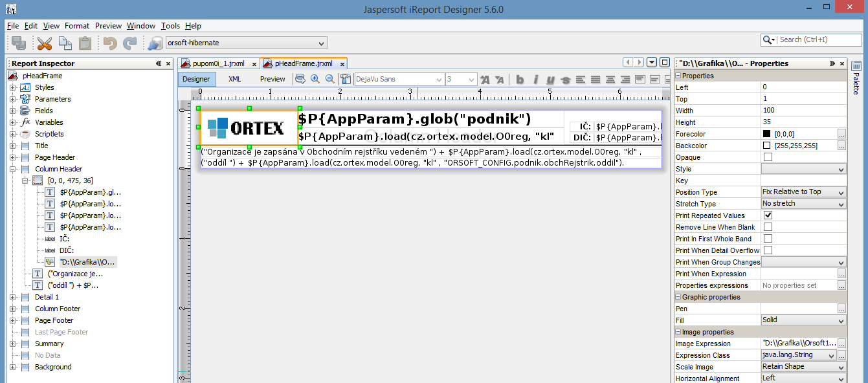
Task: Click the Cut scissors icon
Action: [x=44, y=43]
